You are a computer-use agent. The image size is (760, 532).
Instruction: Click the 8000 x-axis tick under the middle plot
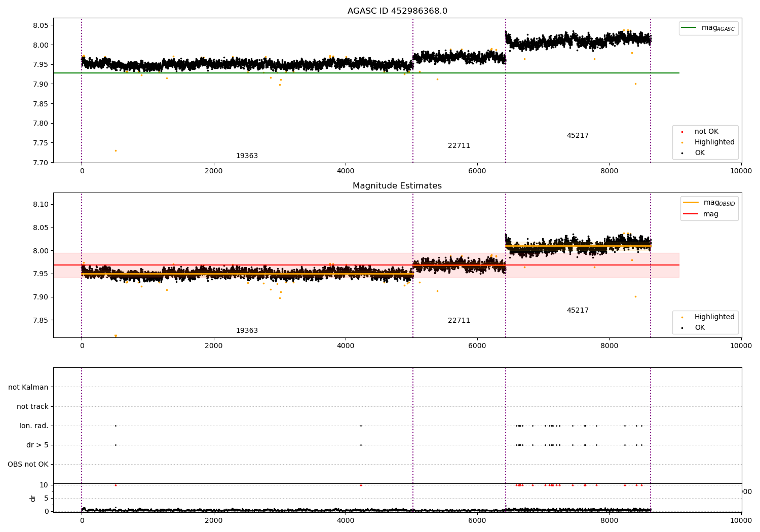pos(609,346)
